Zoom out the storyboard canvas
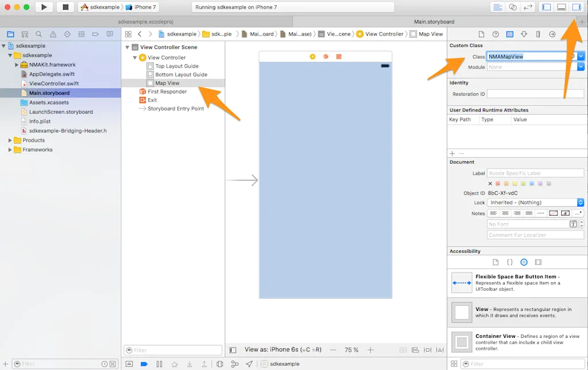 pos(333,350)
